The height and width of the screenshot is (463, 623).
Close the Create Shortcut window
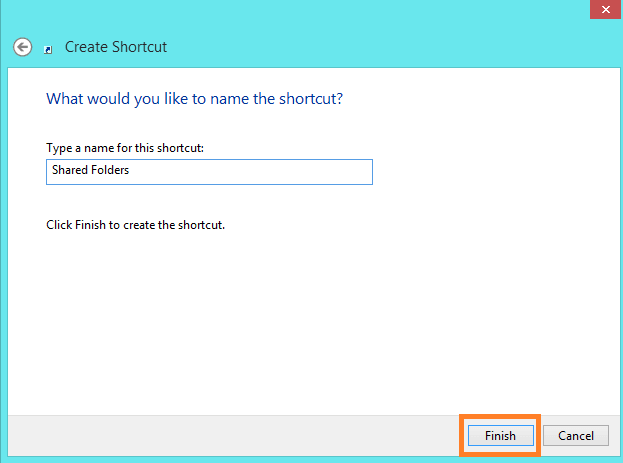(606, 9)
